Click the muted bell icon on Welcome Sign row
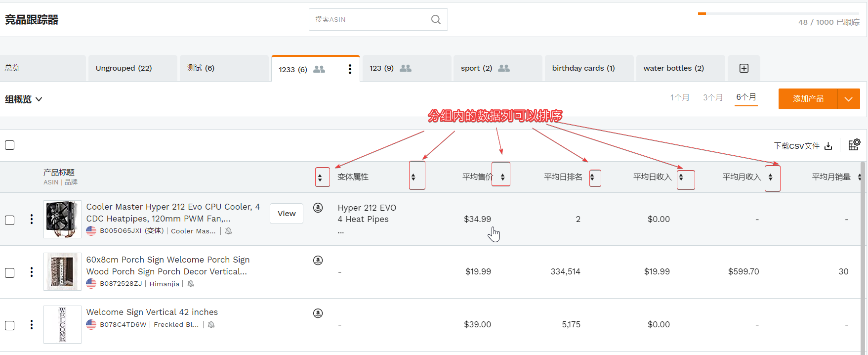868x355 pixels. click(x=211, y=325)
